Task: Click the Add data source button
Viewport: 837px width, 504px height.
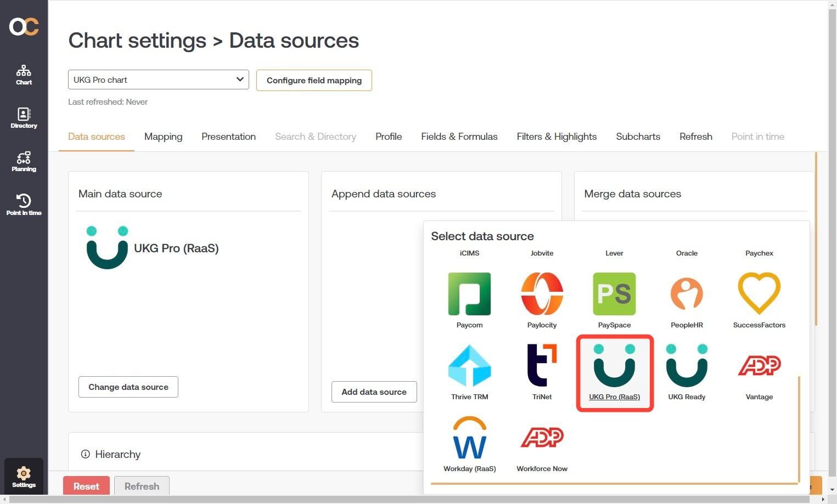Action: click(374, 392)
